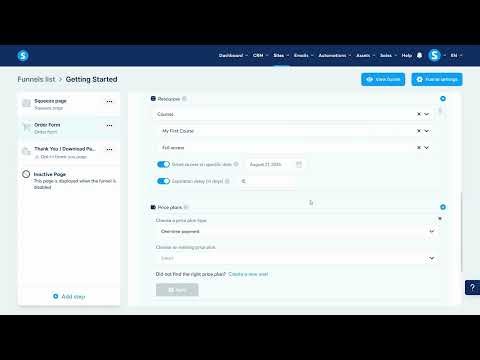Remove the price plan with the small X
The width and height of the screenshot is (480, 360).
440,219
